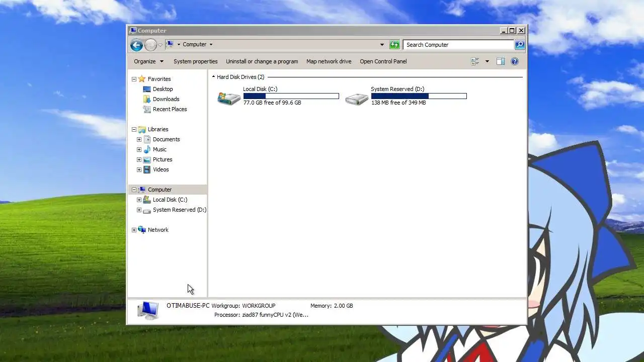The image size is (644, 362).
Task: Open the dropdown before Computer in breadcrumb
Action: 179,44
